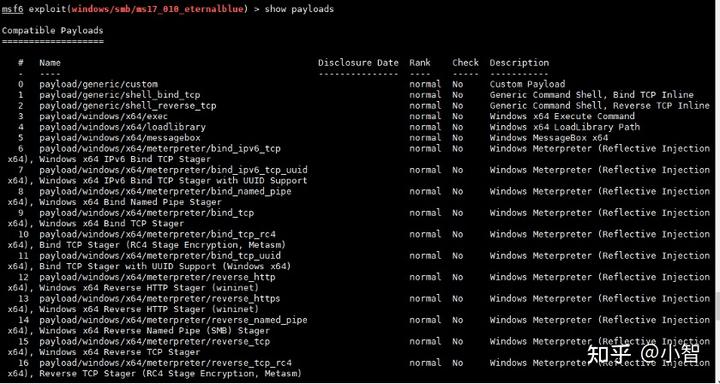Click the Zhihu watermark logo
720x384 pixels.
(x=644, y=354)
